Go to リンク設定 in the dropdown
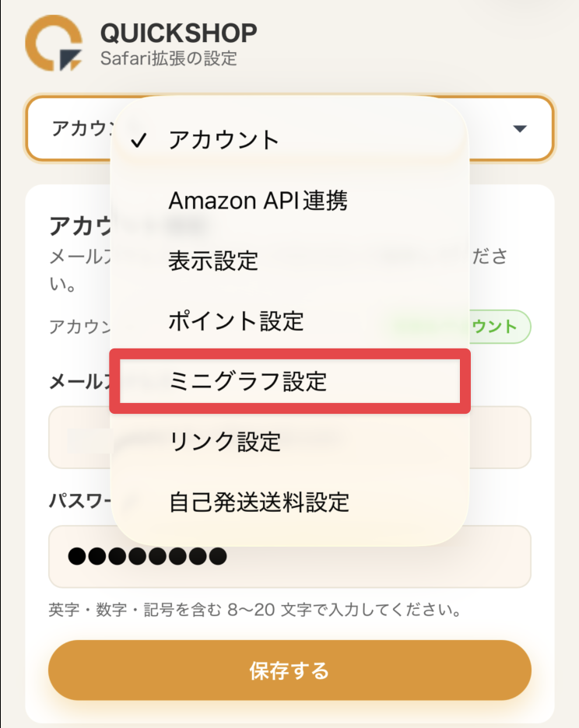This screenshot has width=579, height=728. (x=224, y=442)
